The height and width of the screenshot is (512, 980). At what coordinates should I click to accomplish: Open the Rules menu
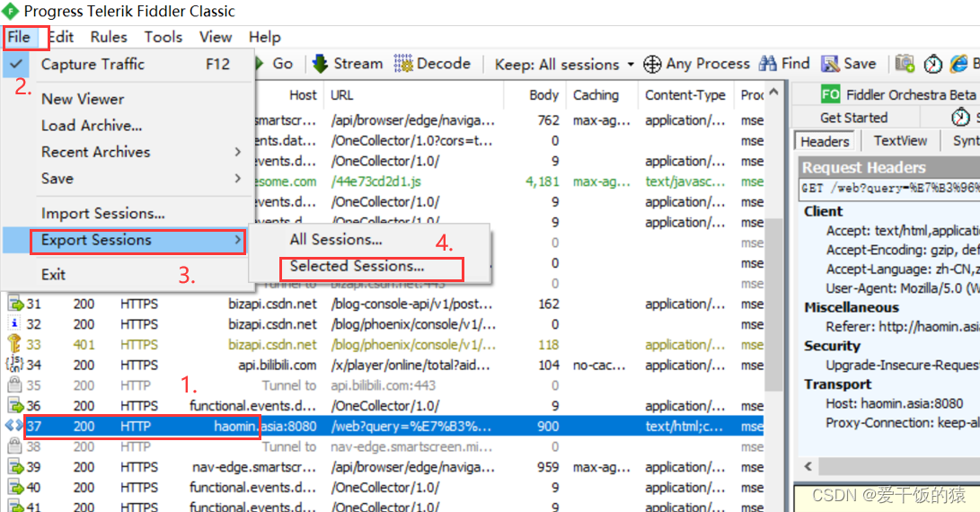109,38
